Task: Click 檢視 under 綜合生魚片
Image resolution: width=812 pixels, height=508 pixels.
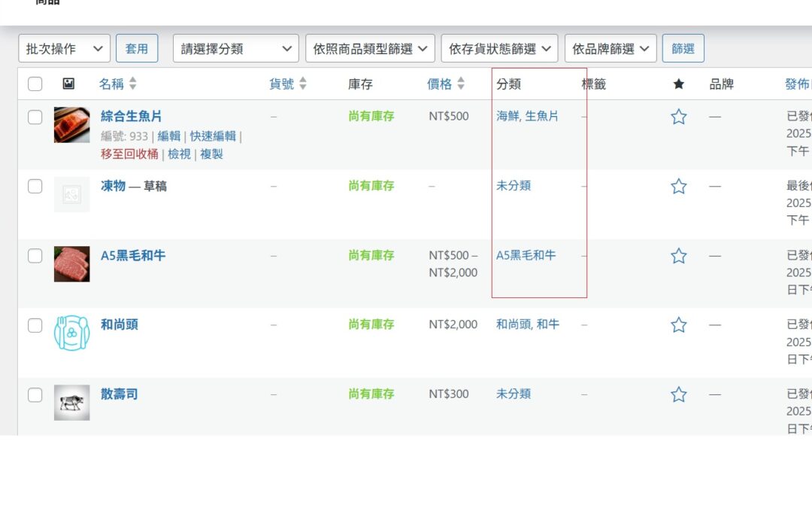Action: [179, 154]
